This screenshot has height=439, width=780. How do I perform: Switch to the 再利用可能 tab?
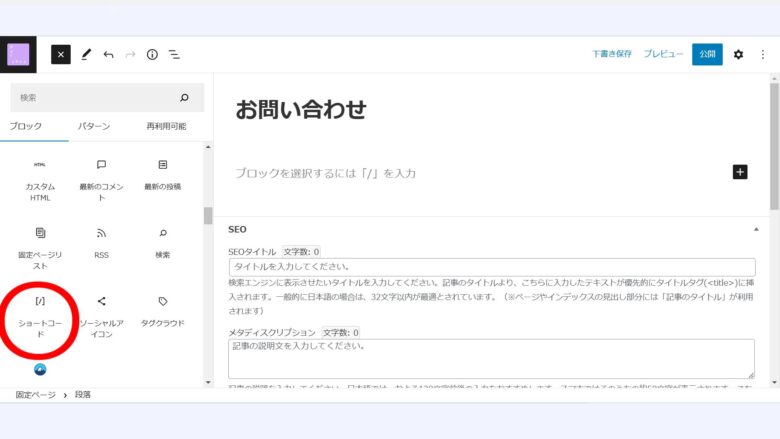(166, 126)
